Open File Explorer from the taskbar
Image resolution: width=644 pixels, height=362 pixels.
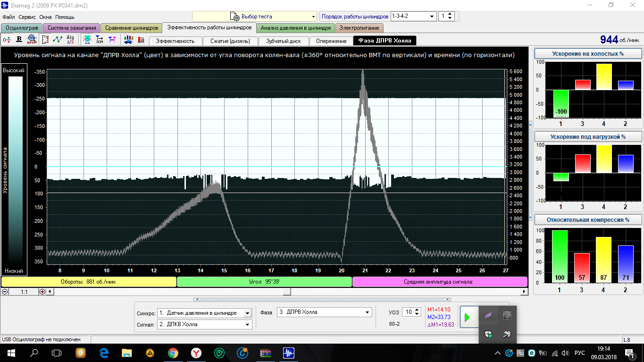click(127, 353)
